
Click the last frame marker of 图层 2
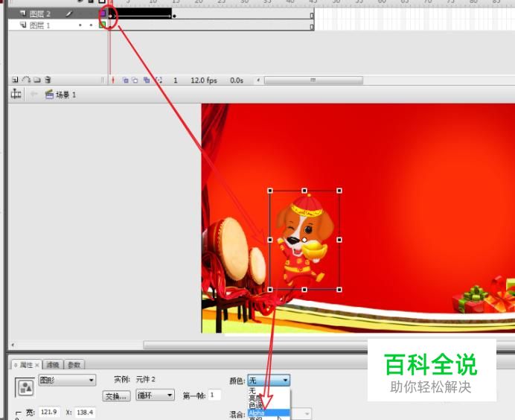tap(312, 16)
